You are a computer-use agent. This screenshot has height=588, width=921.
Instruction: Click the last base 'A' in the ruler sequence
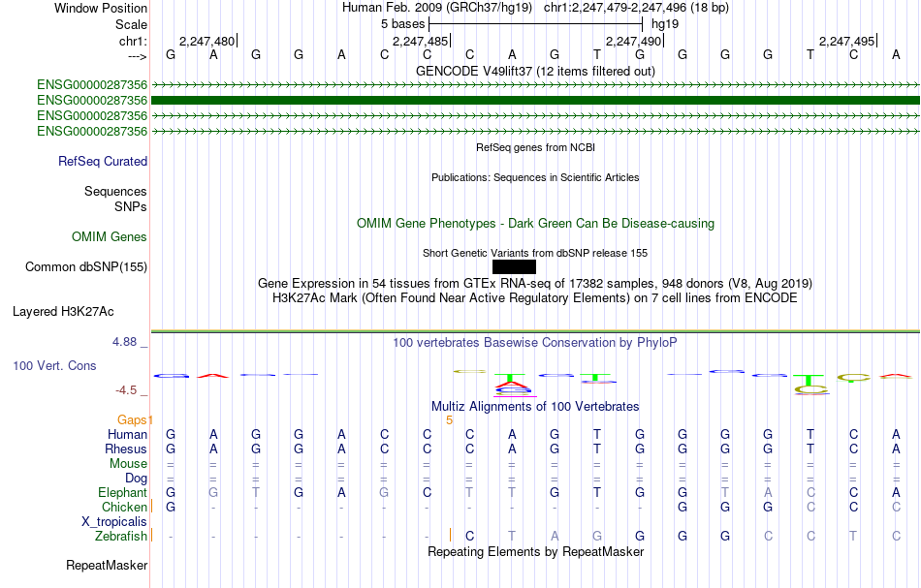point(896,55)
